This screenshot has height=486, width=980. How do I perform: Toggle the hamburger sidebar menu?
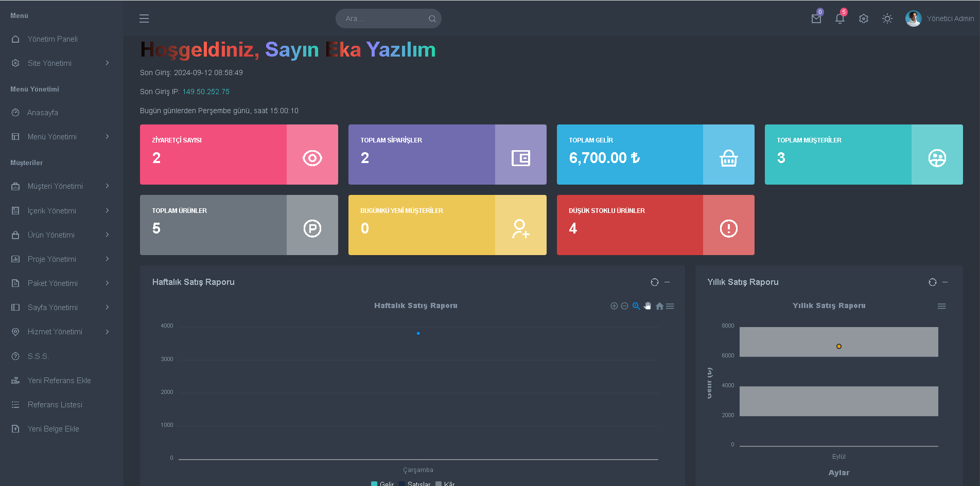pyautogui.click(x=144, y=19)
